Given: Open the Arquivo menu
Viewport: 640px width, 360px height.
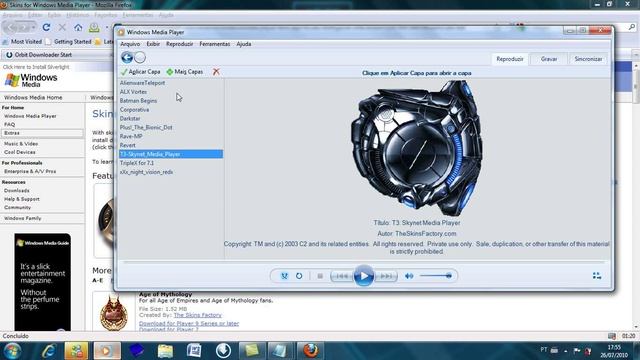Looking at the screenshot, I should [x=130, y=44].
